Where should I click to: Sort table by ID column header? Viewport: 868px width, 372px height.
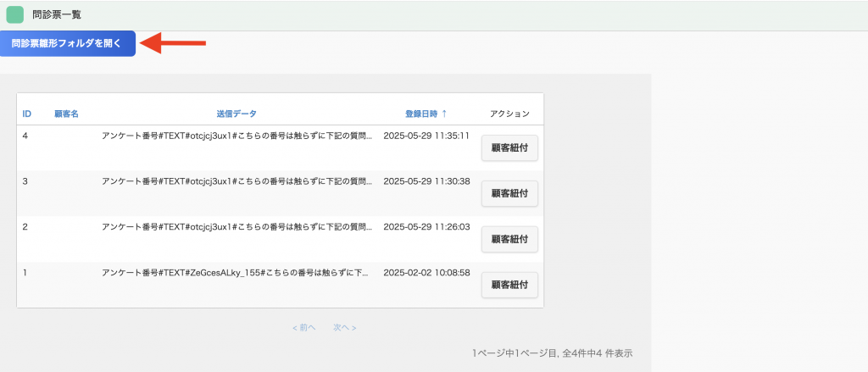(x=26, y=114)
